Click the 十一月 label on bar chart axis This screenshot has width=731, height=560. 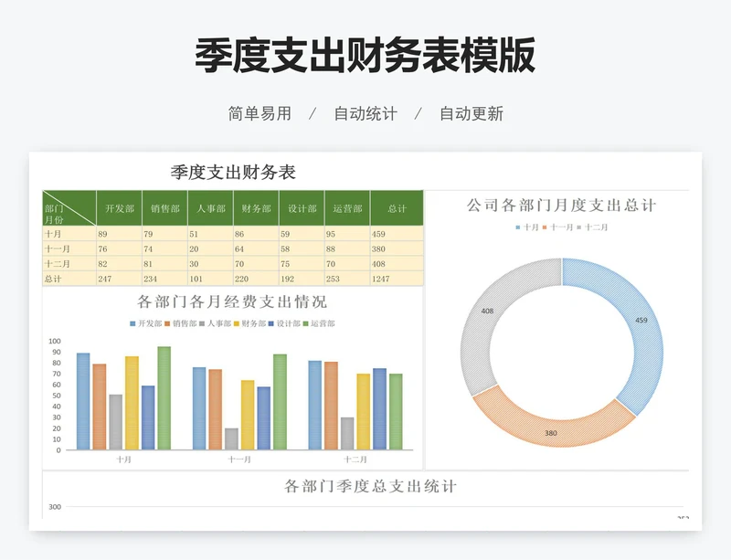click(x=239, y=460)
